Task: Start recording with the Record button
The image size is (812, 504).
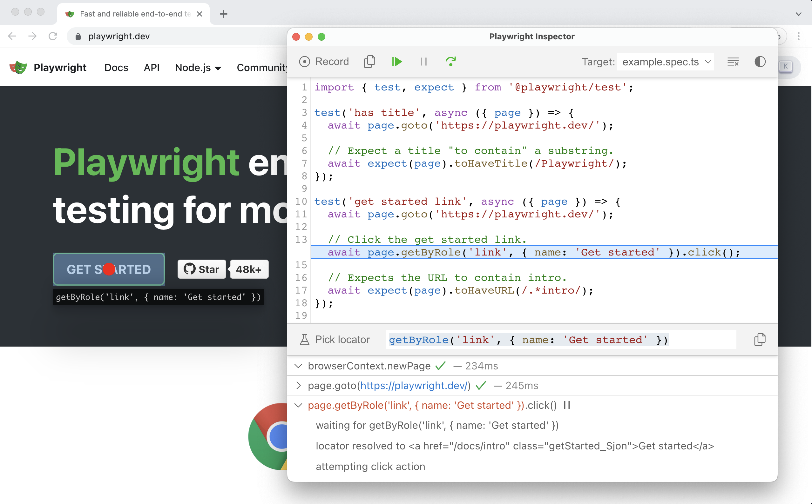Action: click(324, 62)
